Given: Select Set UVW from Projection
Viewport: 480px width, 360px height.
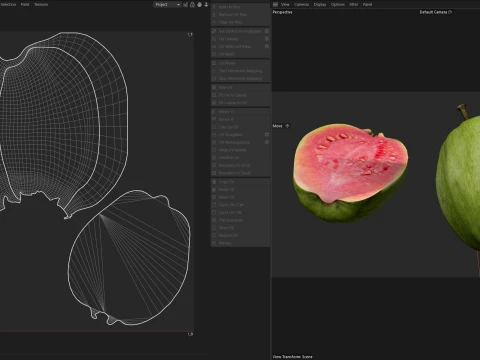Looking at the screenshot, I should 237,31.
